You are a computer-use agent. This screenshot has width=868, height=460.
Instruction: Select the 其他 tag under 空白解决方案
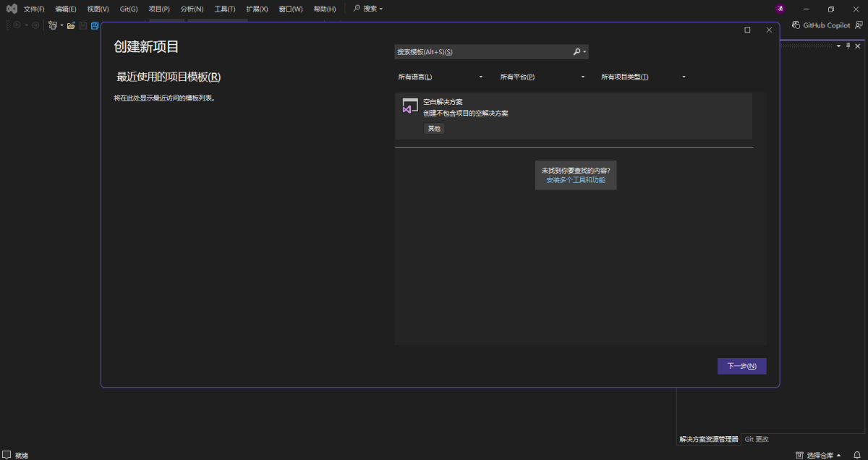tap(434, 128)
